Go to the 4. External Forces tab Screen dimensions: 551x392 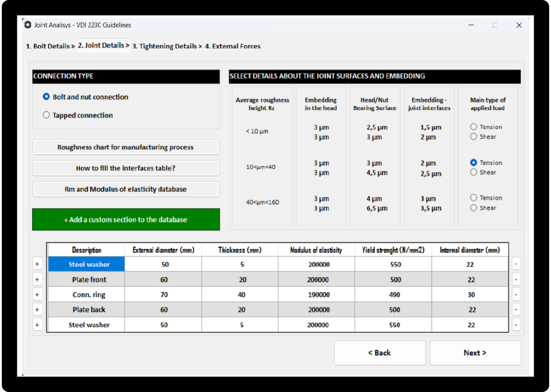(233, 46)
